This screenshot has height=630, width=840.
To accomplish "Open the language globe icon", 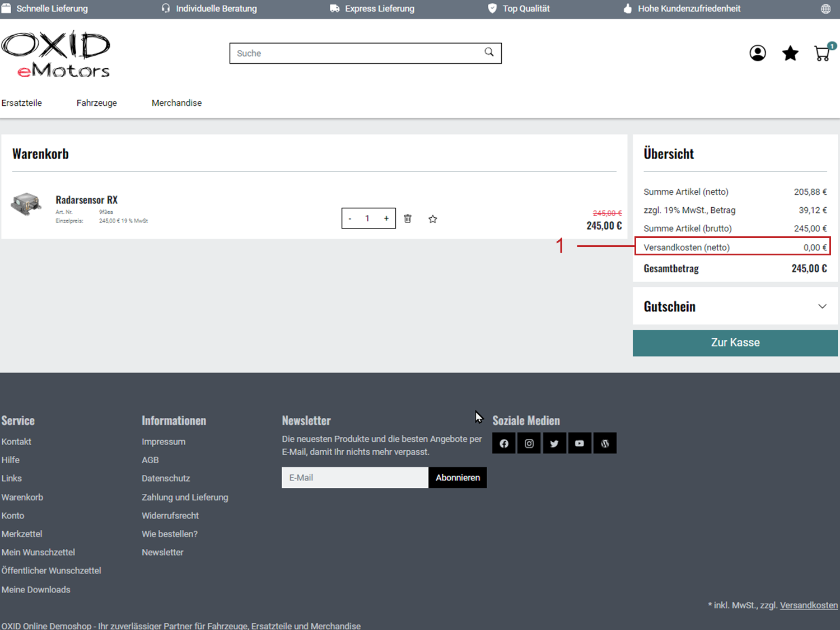I will tap(825, 9).
